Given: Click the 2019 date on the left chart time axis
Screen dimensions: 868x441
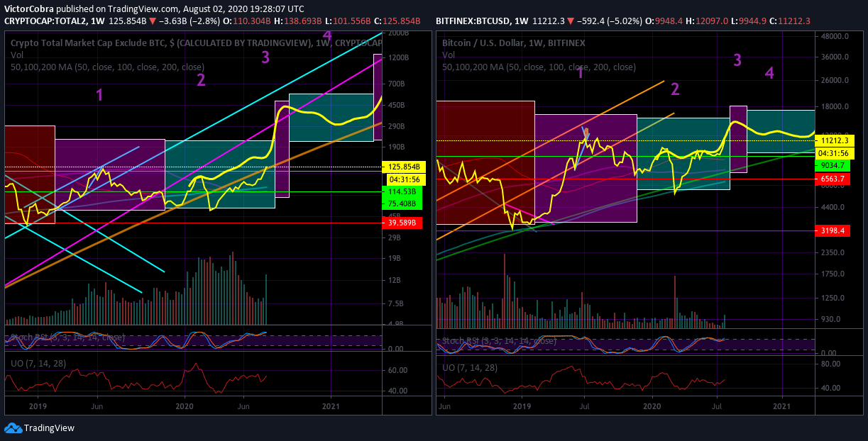Looking at the screenshot, I should [x=37, y=407].
